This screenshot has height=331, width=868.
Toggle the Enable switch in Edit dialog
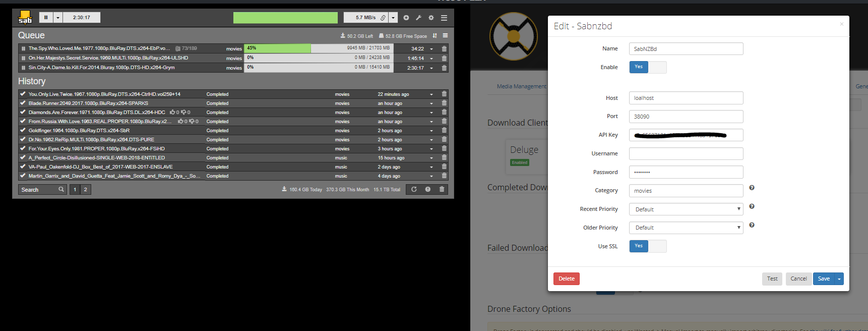coord(648,67)
